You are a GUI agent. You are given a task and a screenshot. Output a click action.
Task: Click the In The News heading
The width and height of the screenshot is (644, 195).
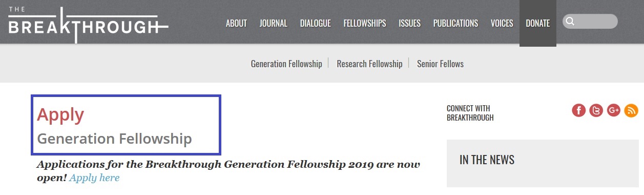pos(487,160)
